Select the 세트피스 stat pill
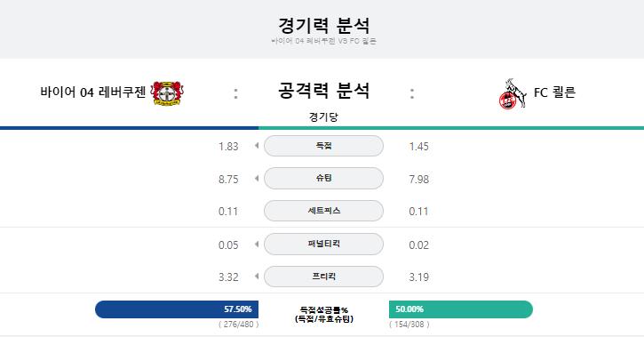The width and height of the screenshot is (644, 337). 323,211
